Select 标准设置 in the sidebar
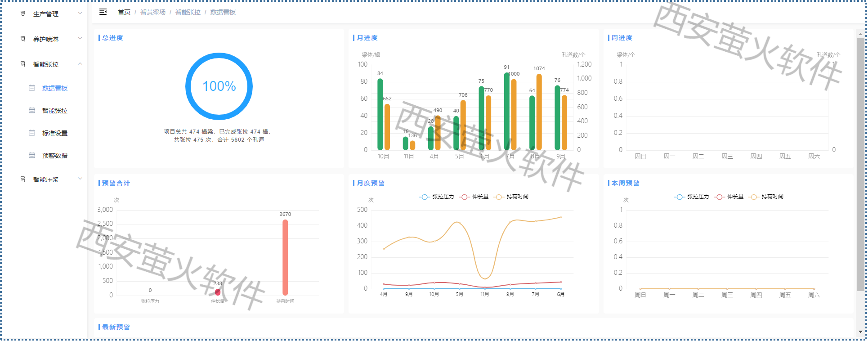Viewport: 868px width, 341px height. (x=55, y=133)
